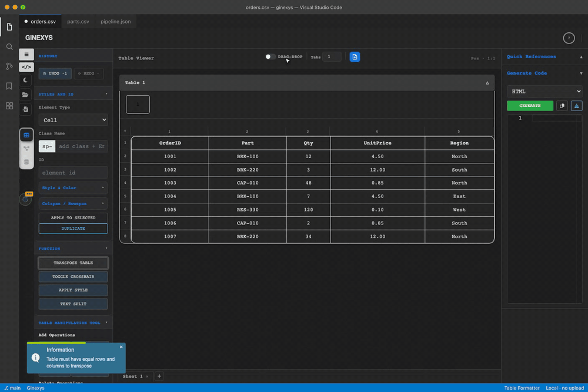The image size is (588, 392).
Task: Click Apply To Selected button
Action: 73,217
